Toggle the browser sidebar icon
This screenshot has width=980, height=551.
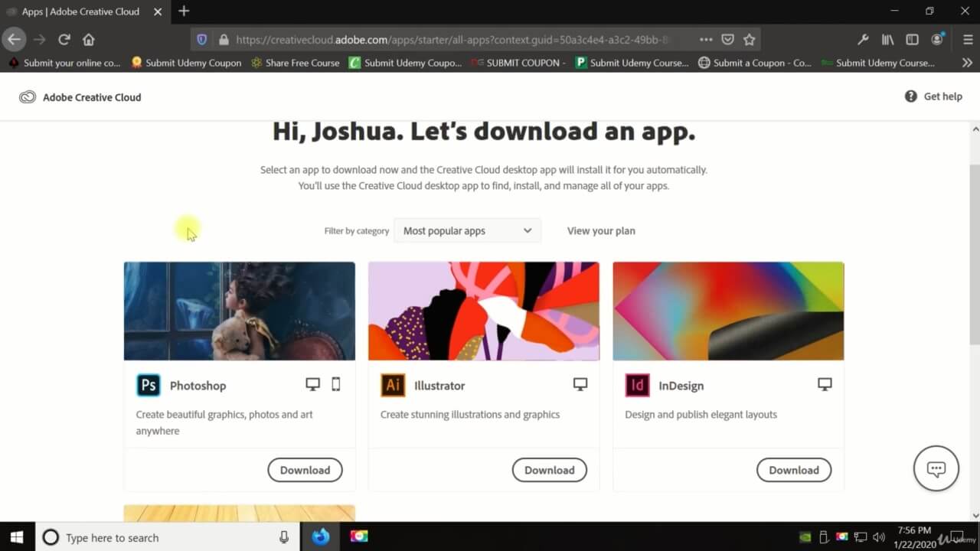pos(912,39)
